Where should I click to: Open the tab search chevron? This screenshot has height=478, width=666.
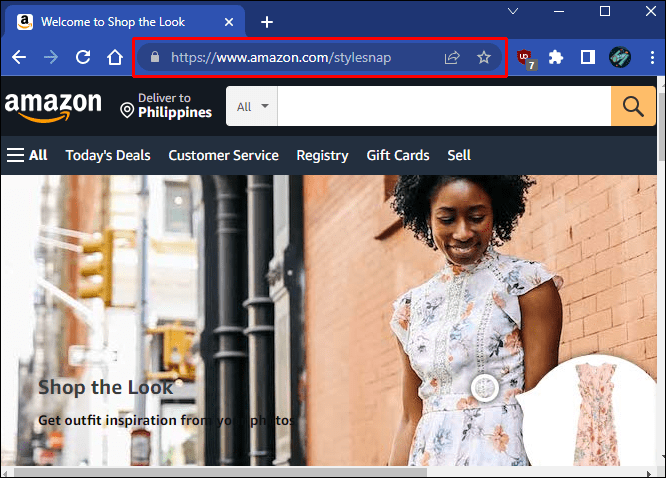(x=513, y=11)
